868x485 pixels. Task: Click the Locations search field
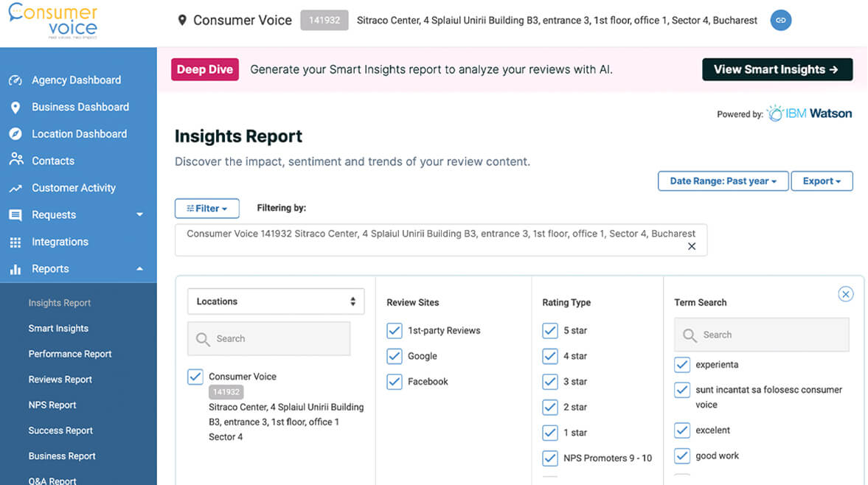pos(268,339)
